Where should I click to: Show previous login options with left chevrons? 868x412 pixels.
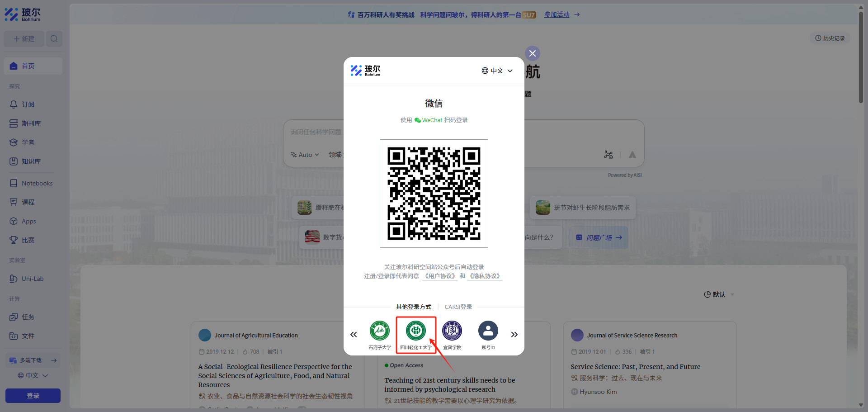(x=354, y=335)
